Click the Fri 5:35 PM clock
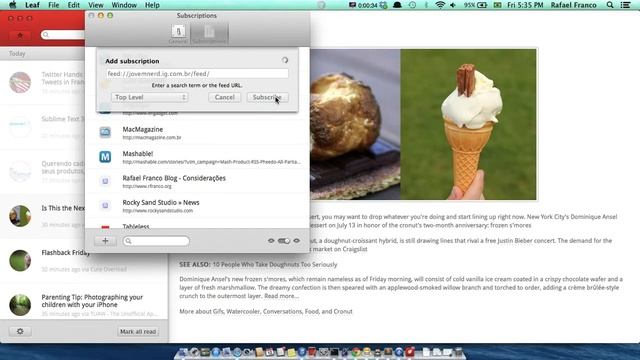 coord(525,5)
